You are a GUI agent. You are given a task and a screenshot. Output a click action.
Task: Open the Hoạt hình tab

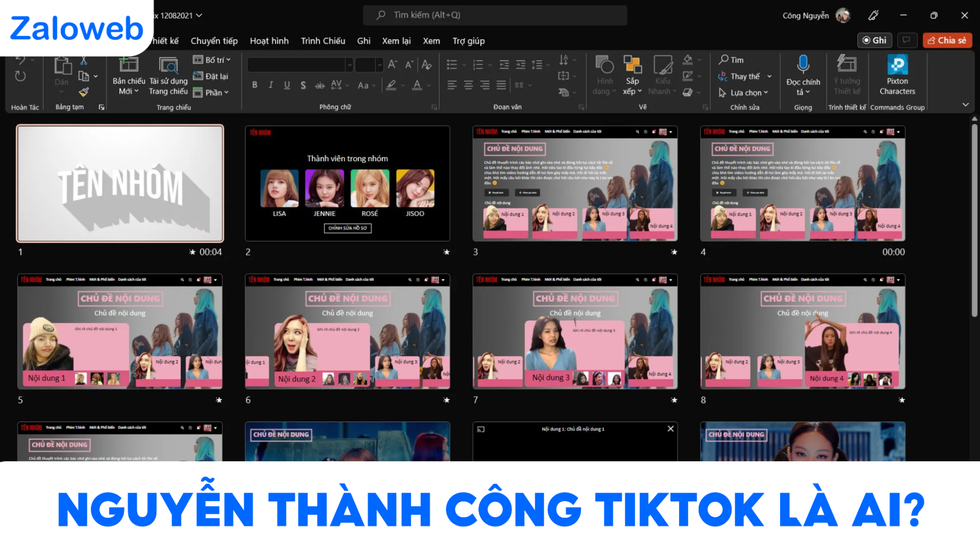pos(269,41)
